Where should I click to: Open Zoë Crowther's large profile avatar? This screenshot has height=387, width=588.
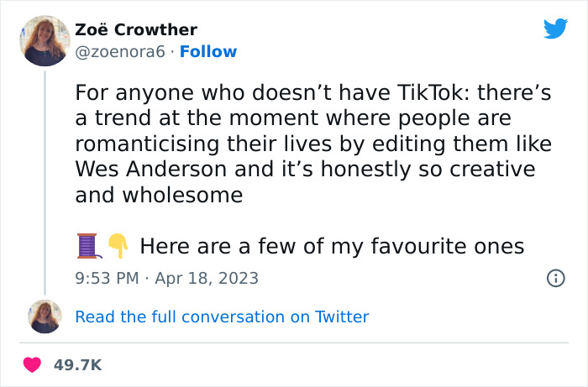click(x=43, y=40)
